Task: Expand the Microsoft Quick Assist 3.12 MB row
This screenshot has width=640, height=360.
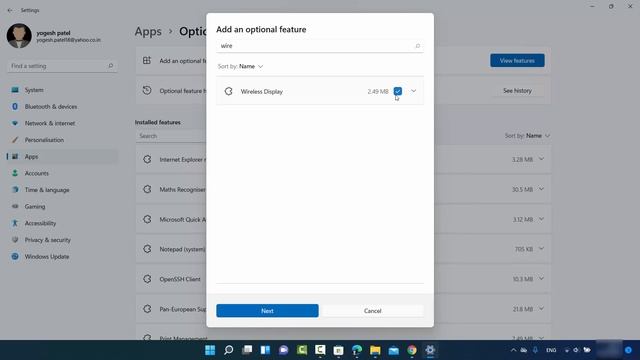Action: (x=541, y=219)
